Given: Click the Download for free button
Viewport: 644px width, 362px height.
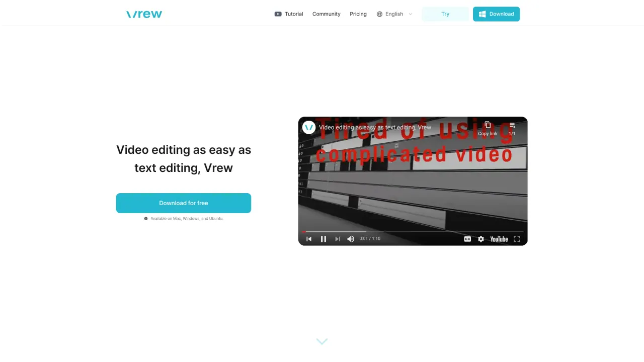Looking at the screenshot, I should click(x=184, y=203).
